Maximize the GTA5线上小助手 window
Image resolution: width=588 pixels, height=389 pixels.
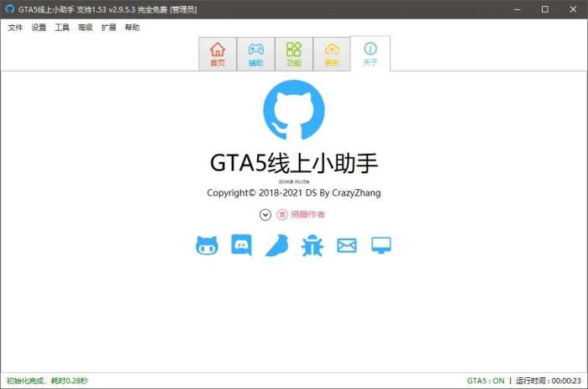[x=545, y=9]
